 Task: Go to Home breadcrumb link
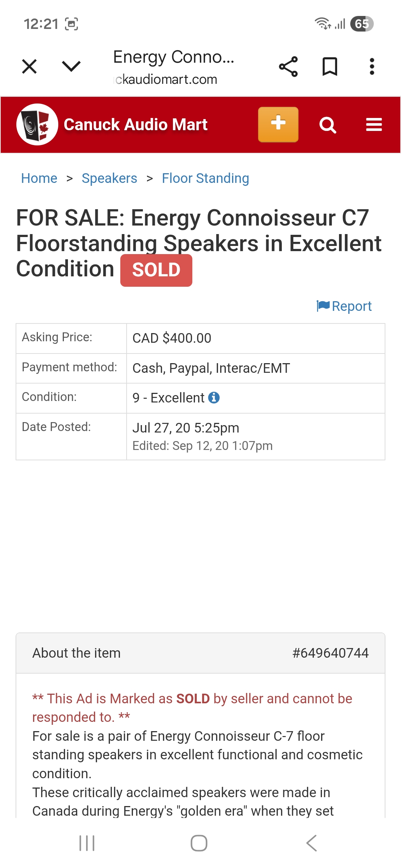(x=39, y=178)
